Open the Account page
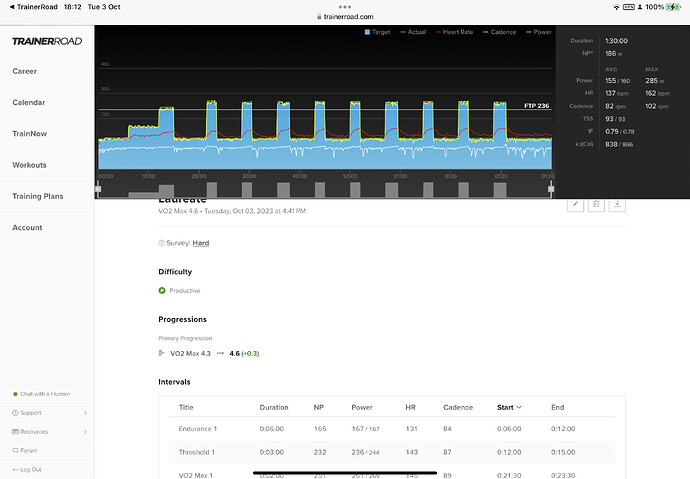Image resolution: width=690 pixels, height=479 pixels. click(x=27, y=227)
